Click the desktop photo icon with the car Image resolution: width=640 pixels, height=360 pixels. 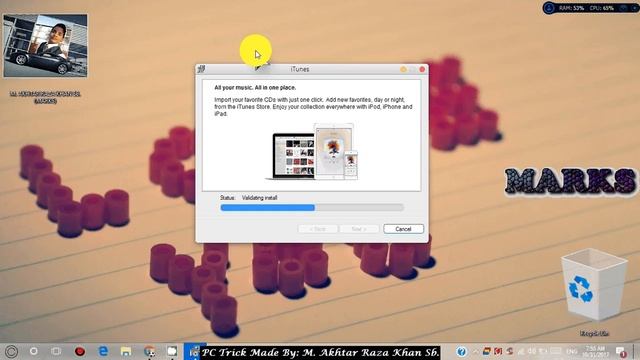45,46
